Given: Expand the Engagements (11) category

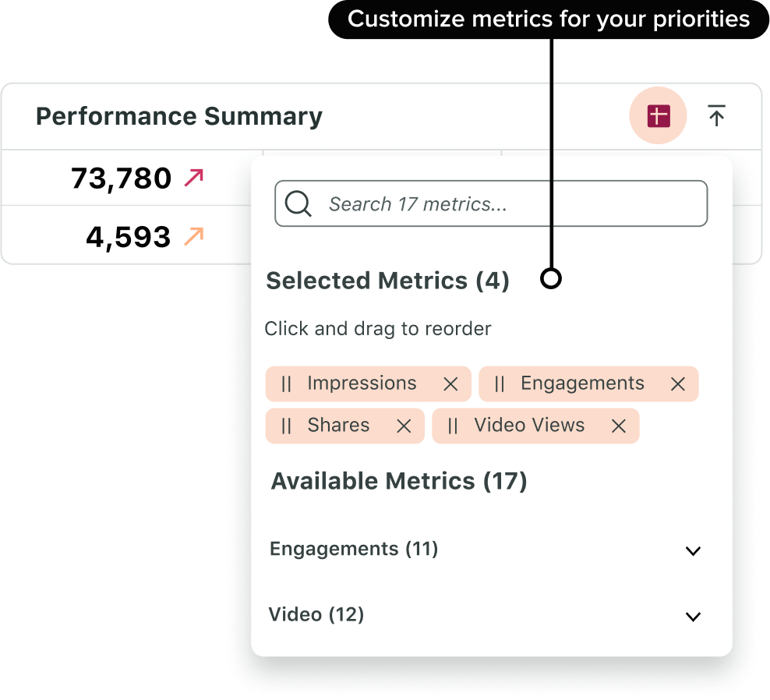Looking at the screenshot, I should pos(693,551).
